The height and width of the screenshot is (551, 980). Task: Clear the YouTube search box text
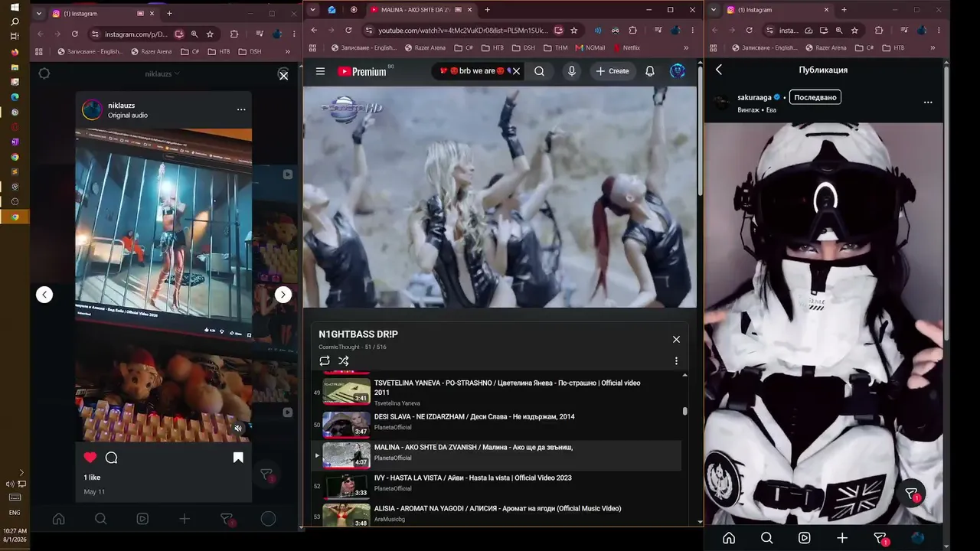[x=516, y=71]
